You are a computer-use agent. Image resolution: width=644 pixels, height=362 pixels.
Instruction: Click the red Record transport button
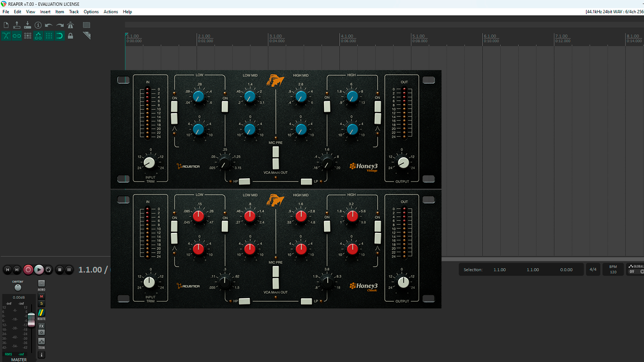pos(28,270)
